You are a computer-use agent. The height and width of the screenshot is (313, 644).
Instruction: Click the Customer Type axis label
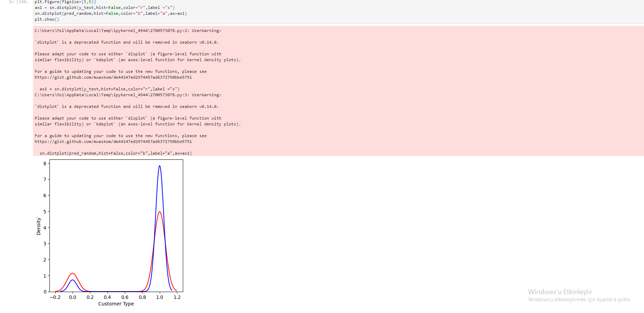click(116, 304)
